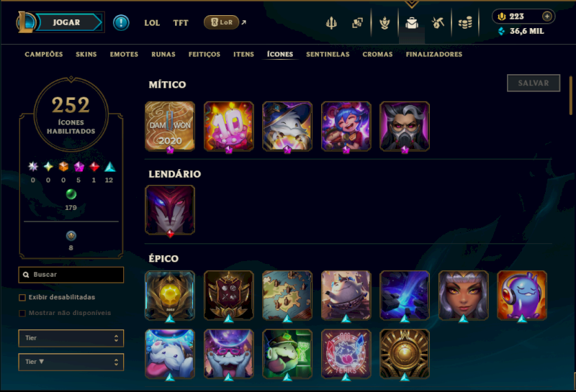Click the SALVAR button

[x=534, y=83]
